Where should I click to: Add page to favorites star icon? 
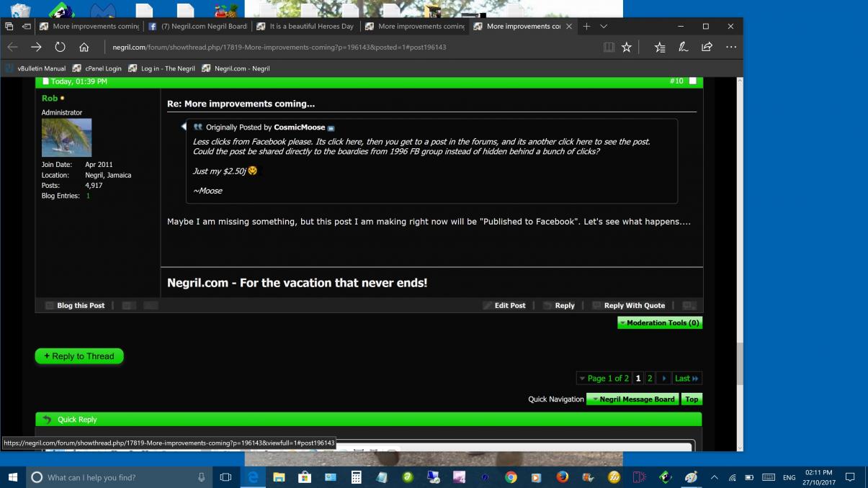click(627, 48)
